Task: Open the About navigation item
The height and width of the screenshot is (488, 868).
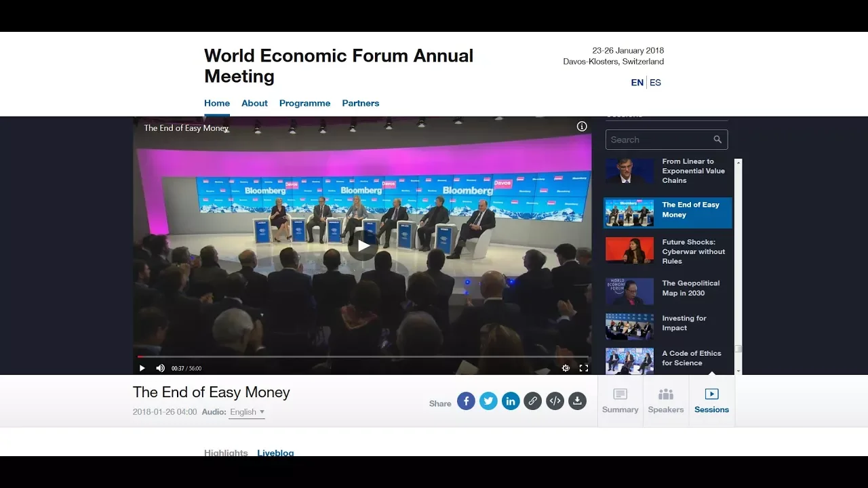Action: coord(254,103)
